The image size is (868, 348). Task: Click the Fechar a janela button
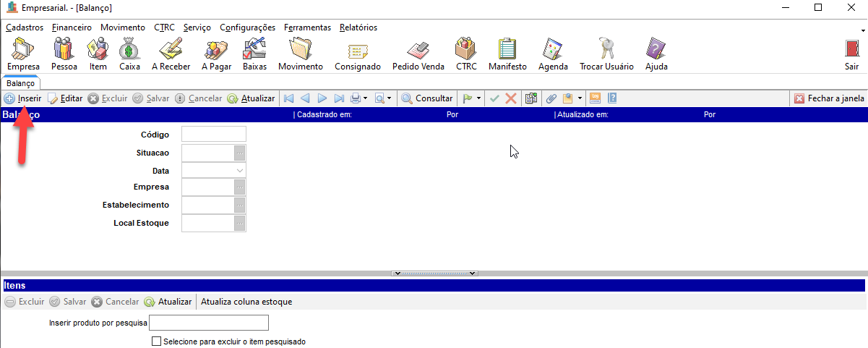829,98
